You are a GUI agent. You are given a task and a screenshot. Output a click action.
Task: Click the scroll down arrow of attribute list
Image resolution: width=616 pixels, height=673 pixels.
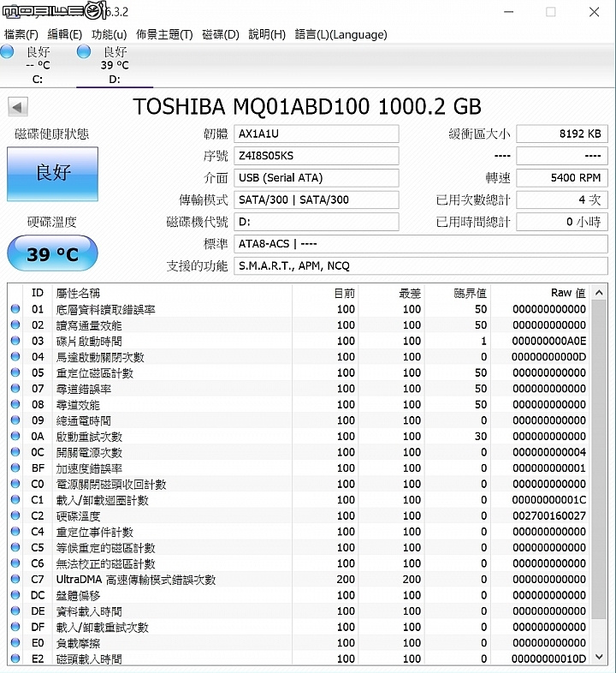(x=599, y=657)
